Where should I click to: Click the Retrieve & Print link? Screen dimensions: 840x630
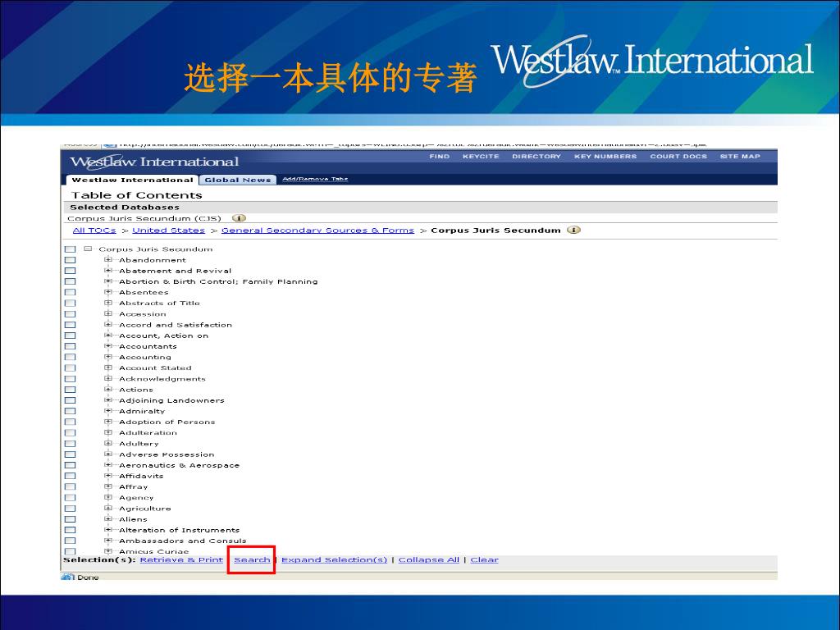pos(181,560)
